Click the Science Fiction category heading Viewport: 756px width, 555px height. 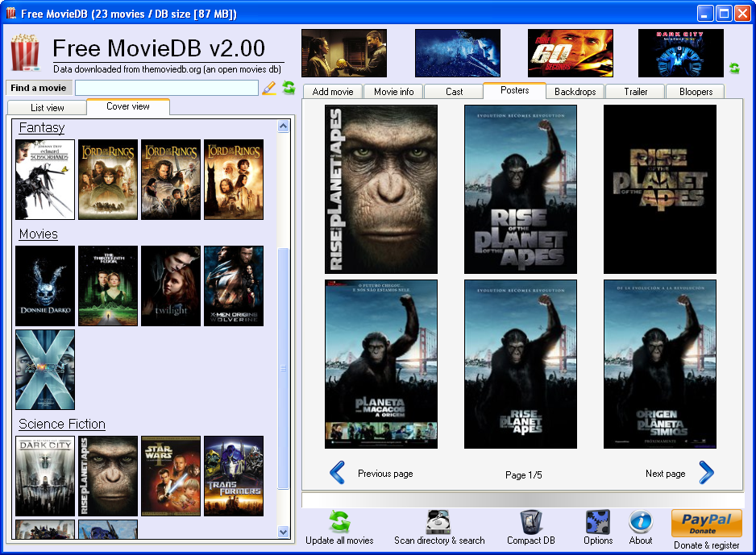(x=62, y=425)
